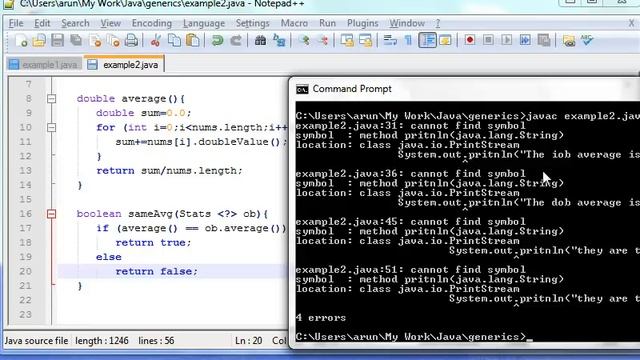The width and height of the screenshot is (640, 360).
Task: Paste using the clipboard icon
Action: [x=193, y=40]
